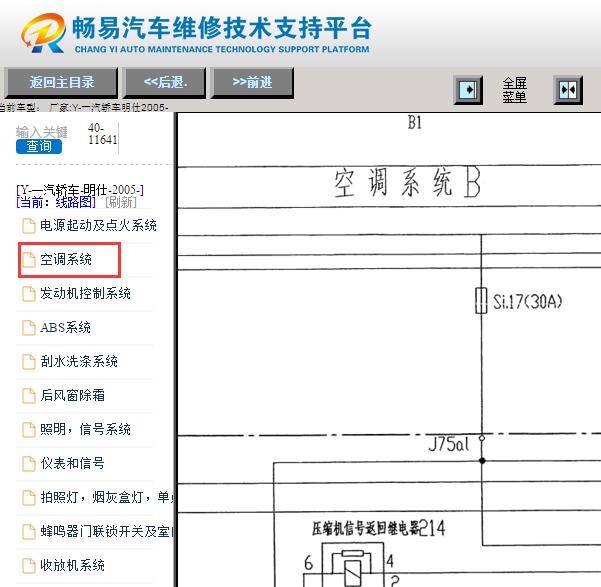This screenshot has height=587, width=601.
Task: Click the single-arrow panel collapse icon
Action: click(x=468, y=90)
